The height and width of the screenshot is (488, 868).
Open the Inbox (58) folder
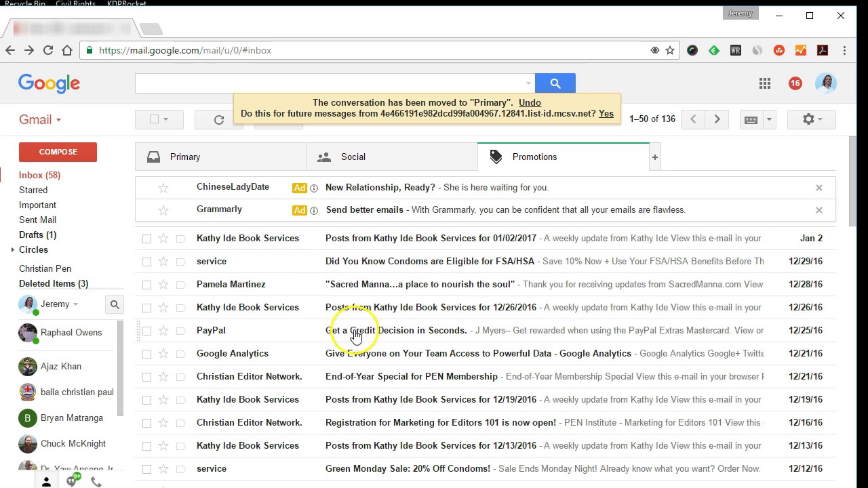point(40,176)
